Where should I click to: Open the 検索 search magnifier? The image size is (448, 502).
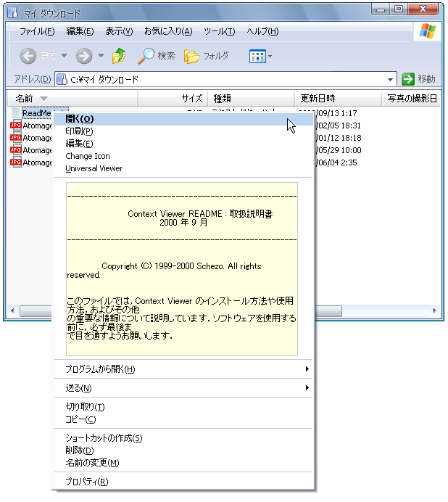pos(146,56)
